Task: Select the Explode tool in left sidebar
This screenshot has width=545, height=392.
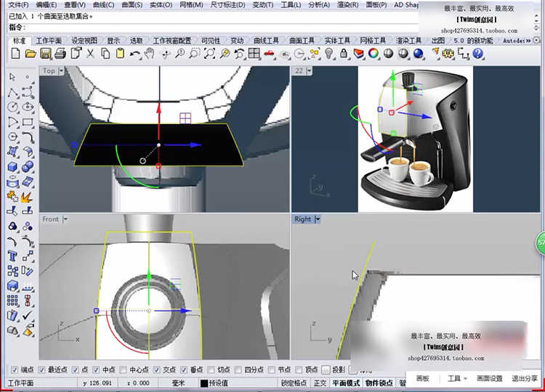Action: click(27, 196)
